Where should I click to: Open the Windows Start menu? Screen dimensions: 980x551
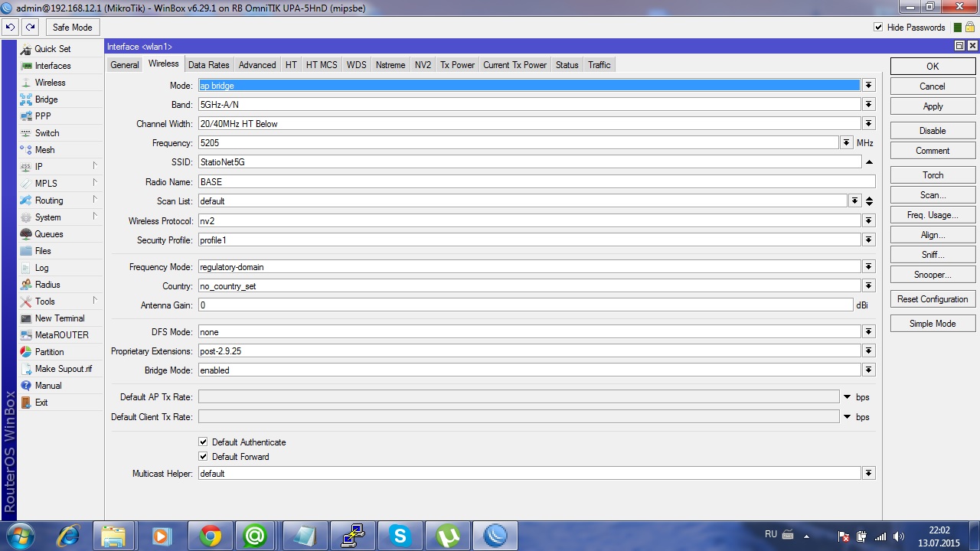20,536
